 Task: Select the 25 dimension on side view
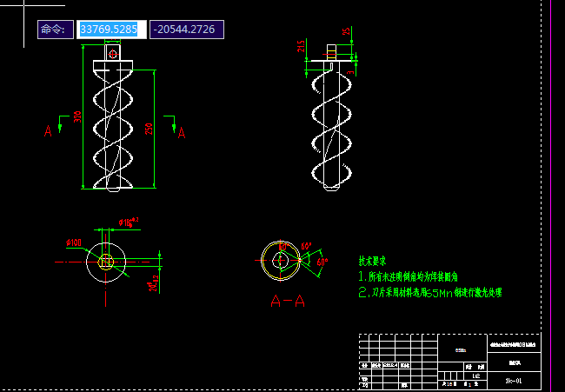[x=346, y=31]
